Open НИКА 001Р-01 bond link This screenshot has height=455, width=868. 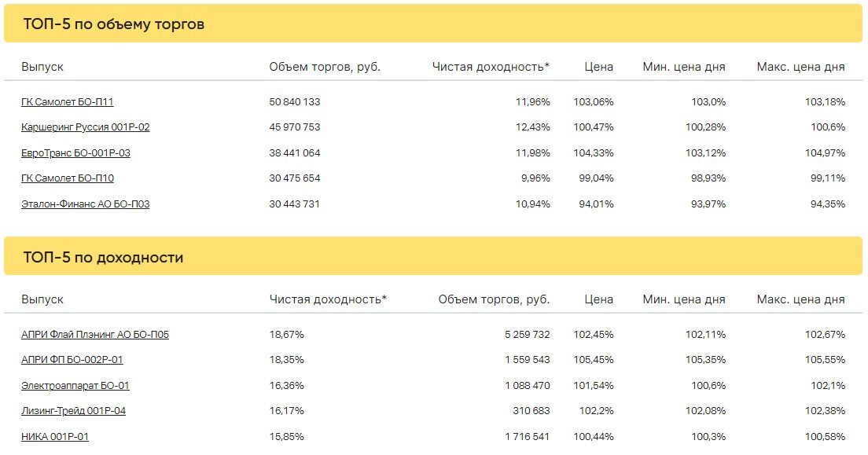55,436
